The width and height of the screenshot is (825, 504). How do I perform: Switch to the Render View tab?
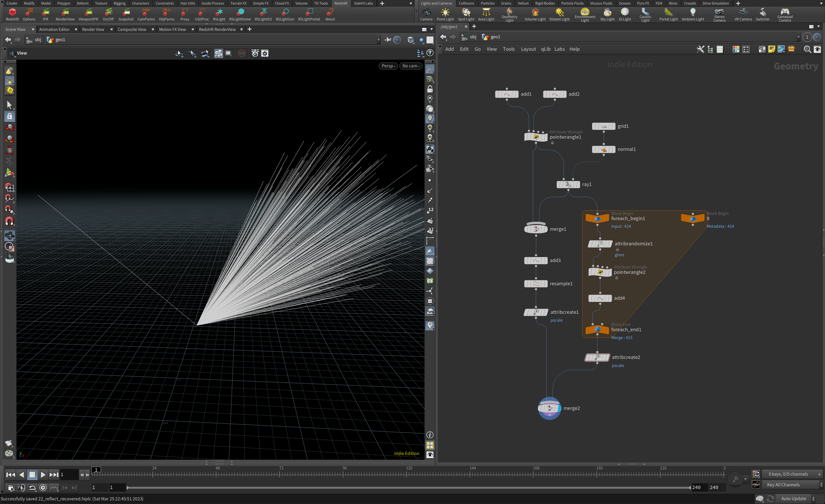pyautogui.click(x=93, y=29)
